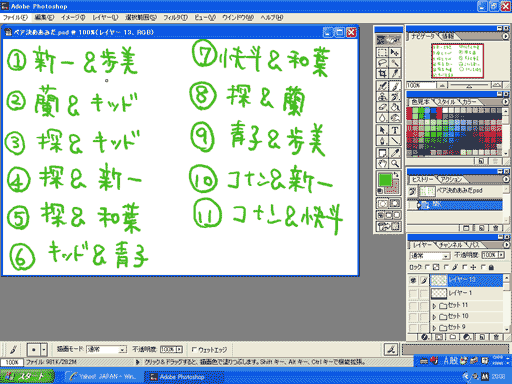The height and width of the screenshot is (384, 512).
Task: Switch to the チャンネル tab
Action: [450, 245]
